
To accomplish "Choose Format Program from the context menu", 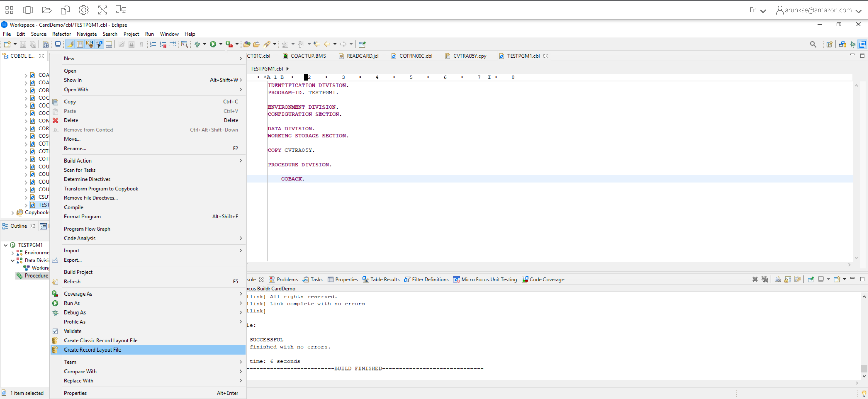I will click(x=82, y=216).
